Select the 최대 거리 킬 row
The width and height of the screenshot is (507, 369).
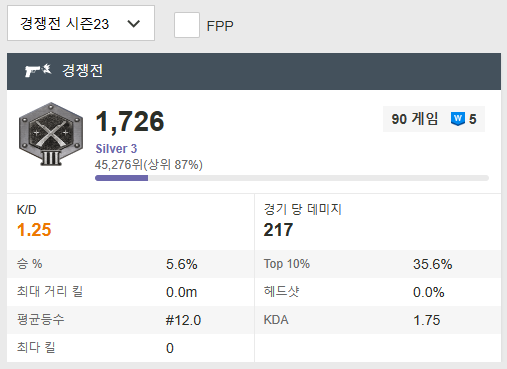click(130, 292)
